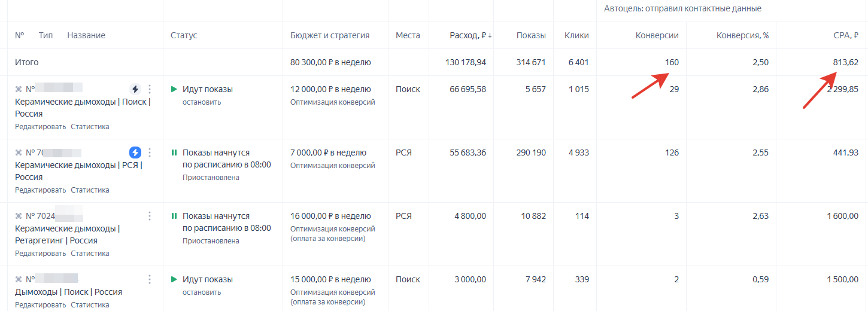
Task: Sort the table by the Расход column header
Action: click(x=471, y=35)
